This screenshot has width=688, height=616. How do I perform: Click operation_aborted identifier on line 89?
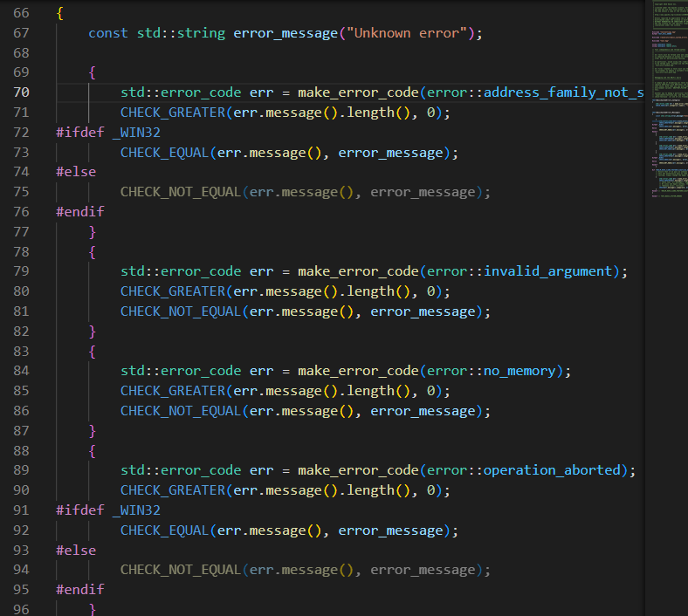[552, 470]
